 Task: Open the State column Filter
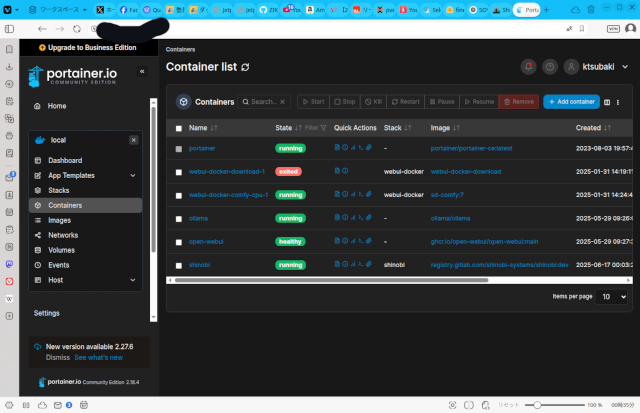pos(316,128)
